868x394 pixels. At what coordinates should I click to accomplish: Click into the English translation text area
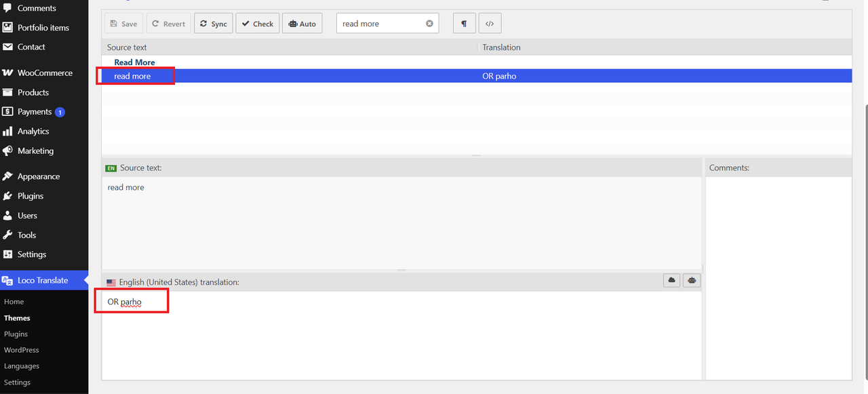coord(401,336)
